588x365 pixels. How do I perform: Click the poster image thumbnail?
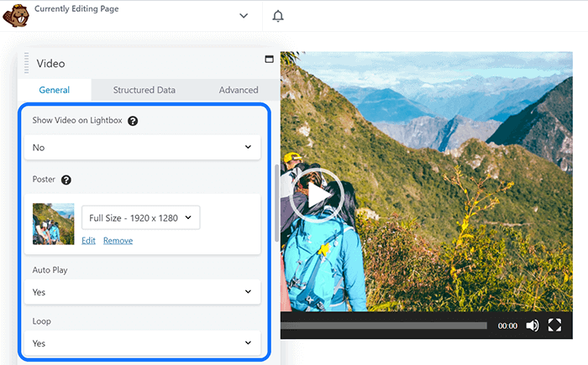(53, 224)
